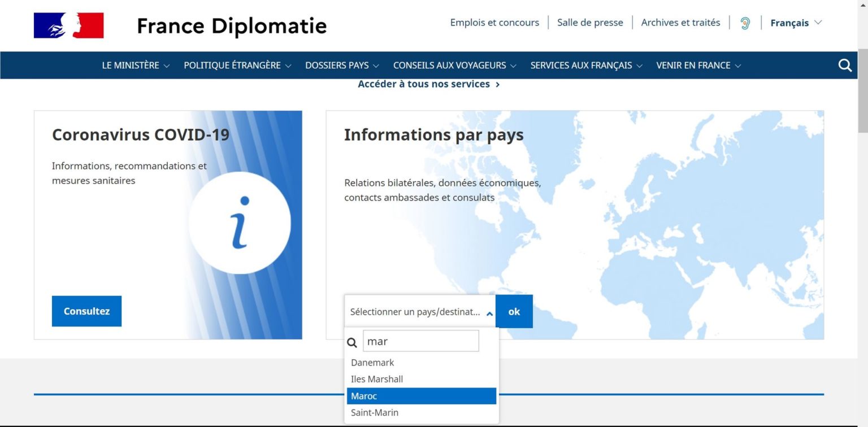The image size is (868, 427).
Task: Collapse the Sélectionner un pays dropdown
Action: click(420, 311)
